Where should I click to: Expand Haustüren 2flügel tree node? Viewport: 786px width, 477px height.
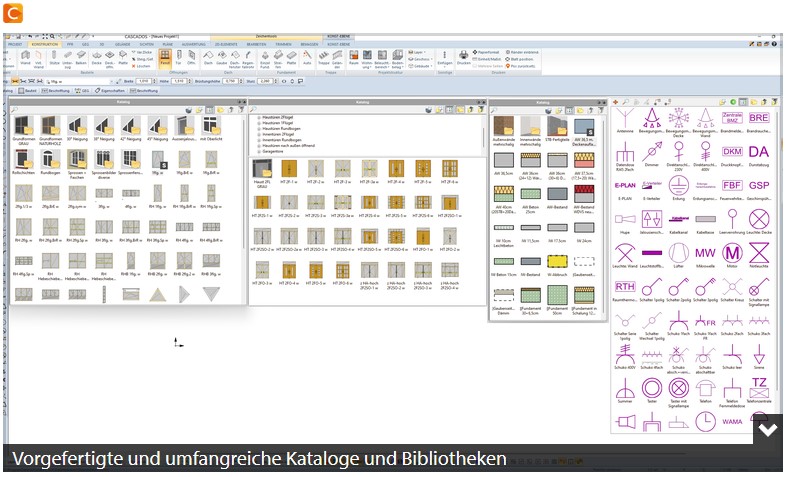coord(259,117)
